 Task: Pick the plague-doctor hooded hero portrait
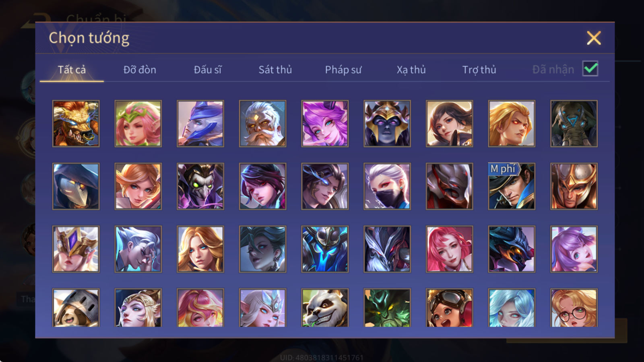point(76,186)
